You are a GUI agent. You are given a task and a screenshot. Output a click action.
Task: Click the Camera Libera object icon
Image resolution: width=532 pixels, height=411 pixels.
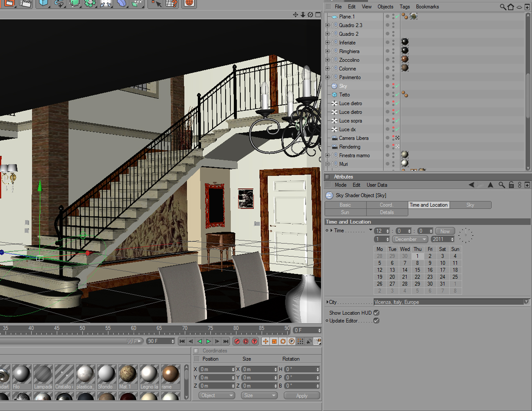pos(334,138)
